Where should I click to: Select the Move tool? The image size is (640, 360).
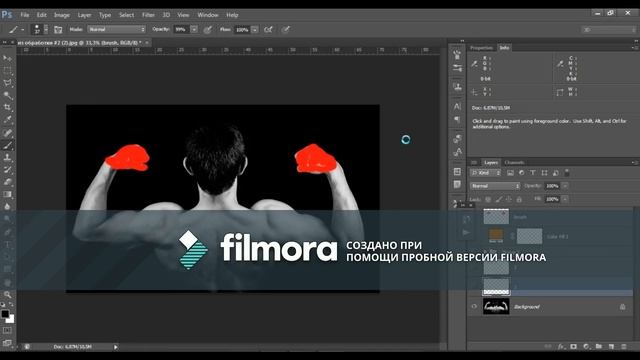[x=7, y=58]
